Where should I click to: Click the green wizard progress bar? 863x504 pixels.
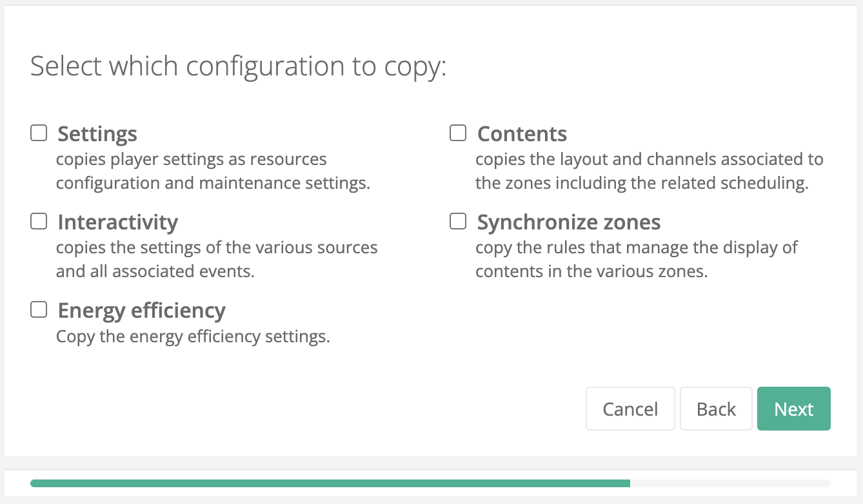point(330,483)
